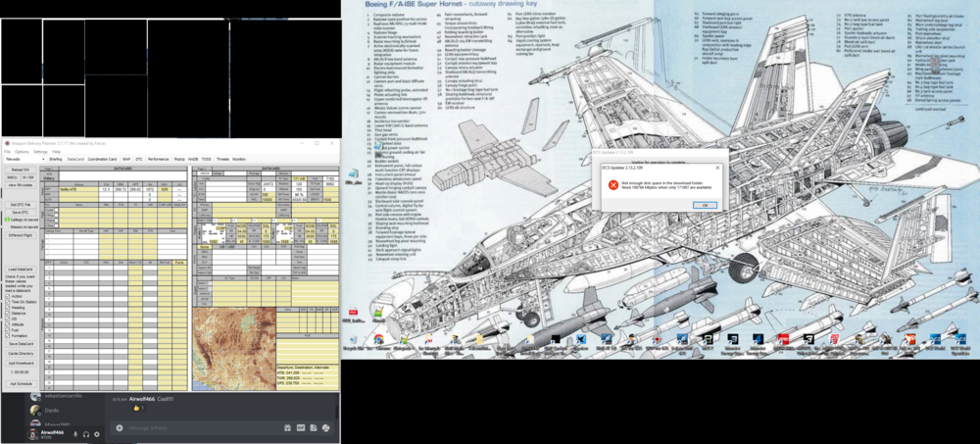Open the sticker picker in Discord
Screen dimensions: 980x444
[x=314, y=428]
